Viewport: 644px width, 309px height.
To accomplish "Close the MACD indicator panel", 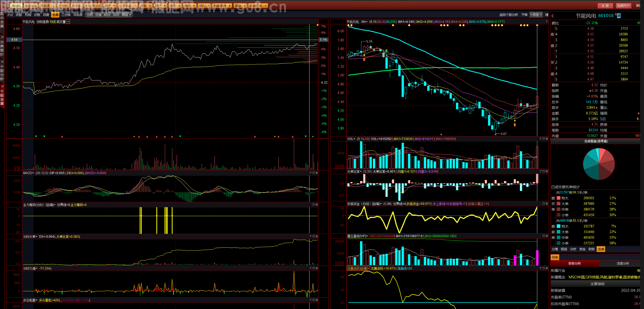I will point(317,173).
